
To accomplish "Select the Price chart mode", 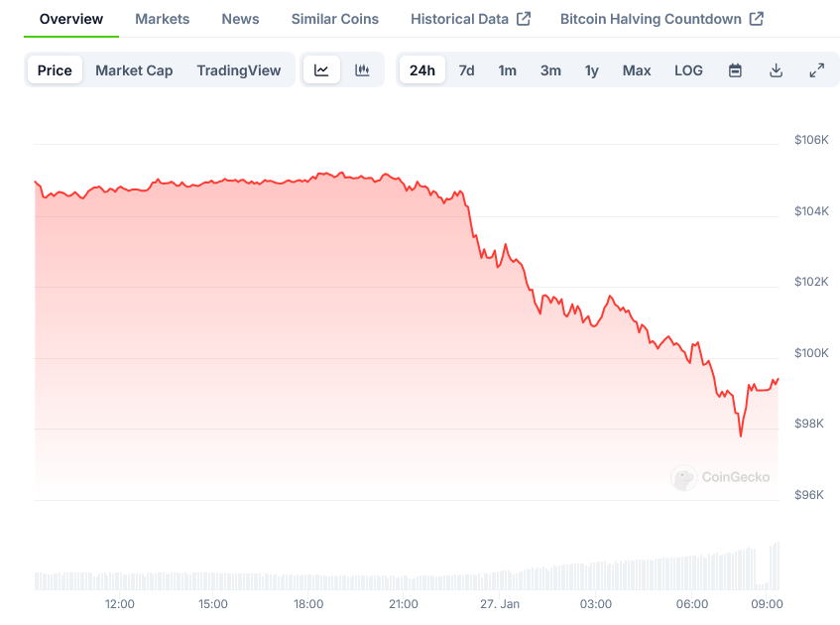I will coord(55,70).
